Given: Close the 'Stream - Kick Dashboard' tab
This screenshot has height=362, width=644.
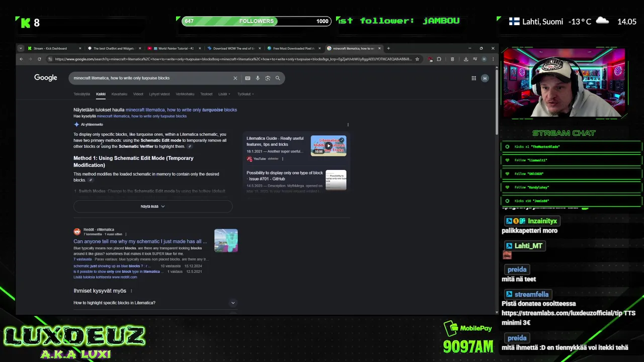Looking at the screenshot, I should coord(80,48).
